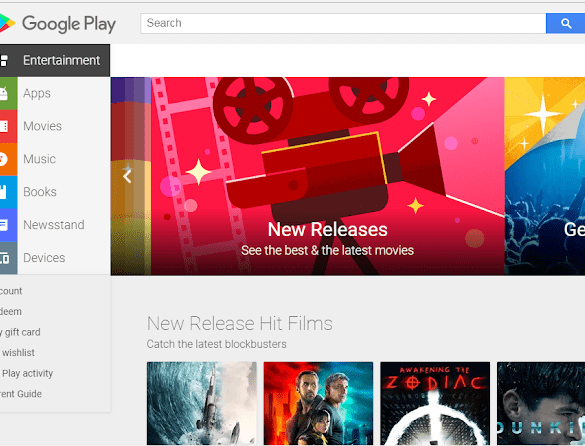Open the Account link
585x446 pixels.
11,291
